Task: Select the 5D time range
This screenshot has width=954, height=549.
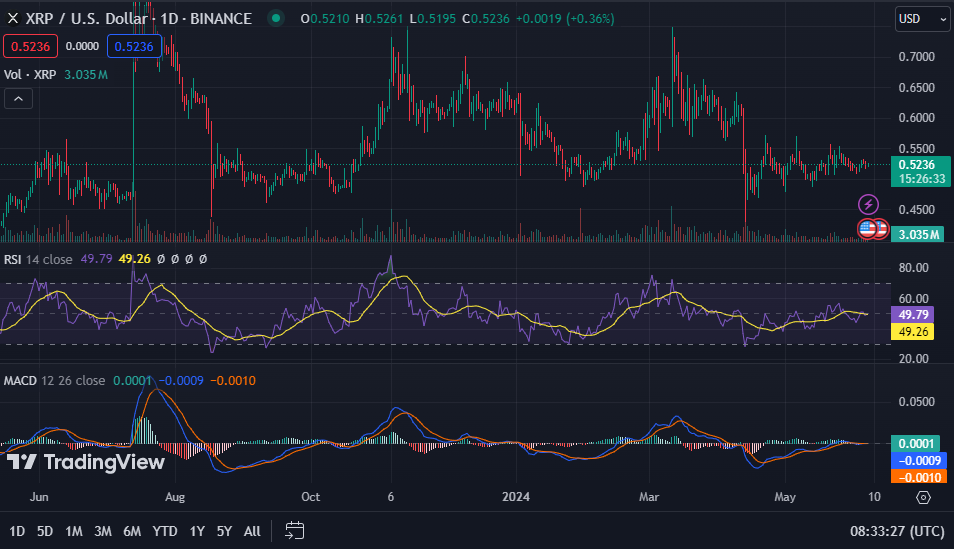Action: pos(45,530)
